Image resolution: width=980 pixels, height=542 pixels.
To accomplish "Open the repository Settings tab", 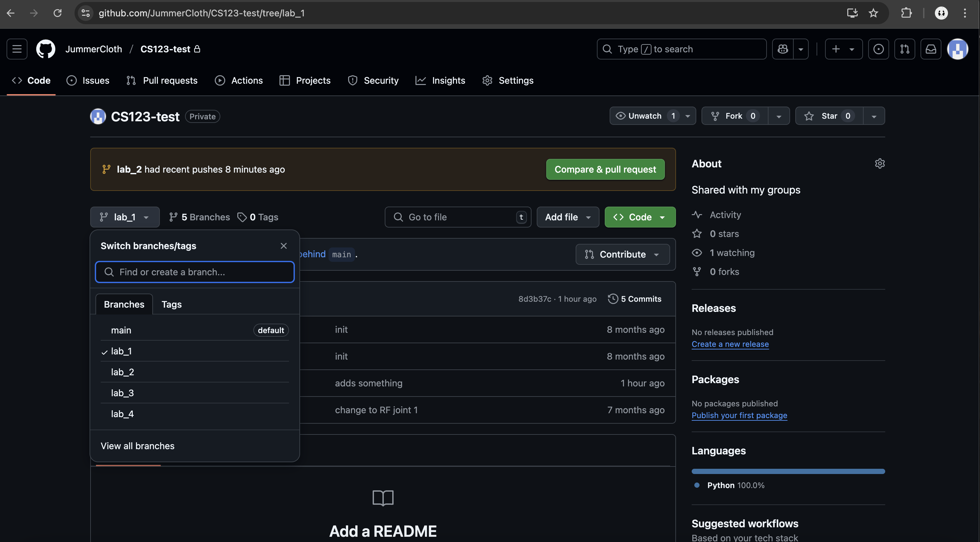I will pyautogui.click(x=508, y=80).
